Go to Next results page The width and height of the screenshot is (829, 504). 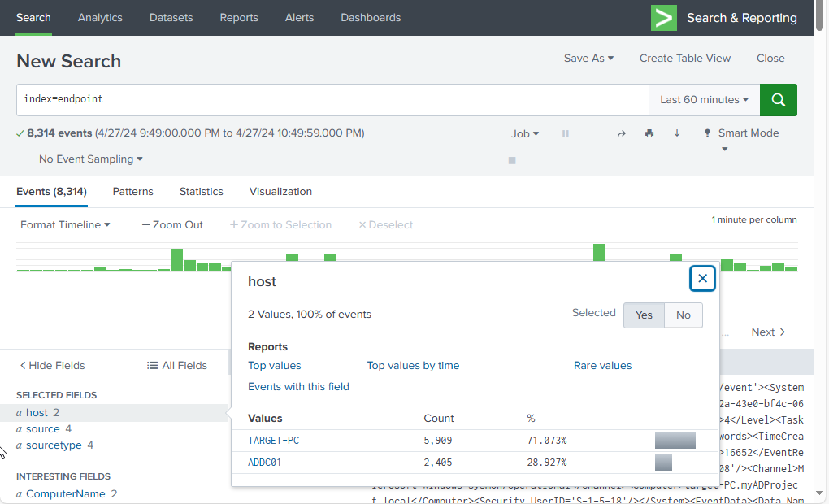[x=768, y=332]
